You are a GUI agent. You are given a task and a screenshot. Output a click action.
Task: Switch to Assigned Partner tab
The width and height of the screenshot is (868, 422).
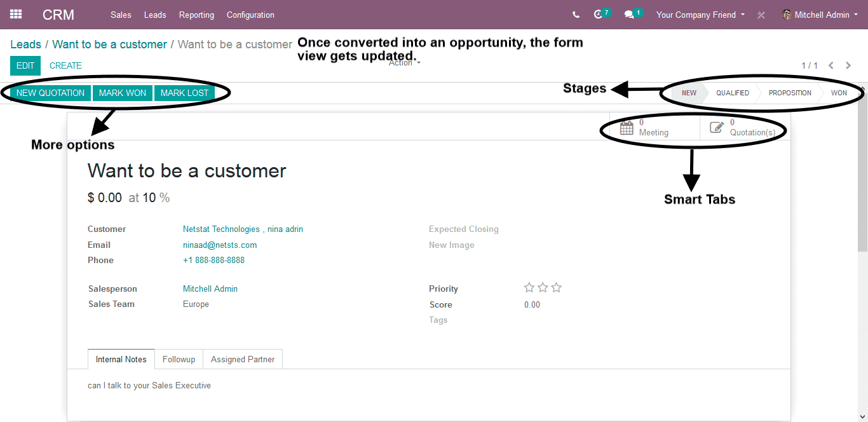pos(243,359)
